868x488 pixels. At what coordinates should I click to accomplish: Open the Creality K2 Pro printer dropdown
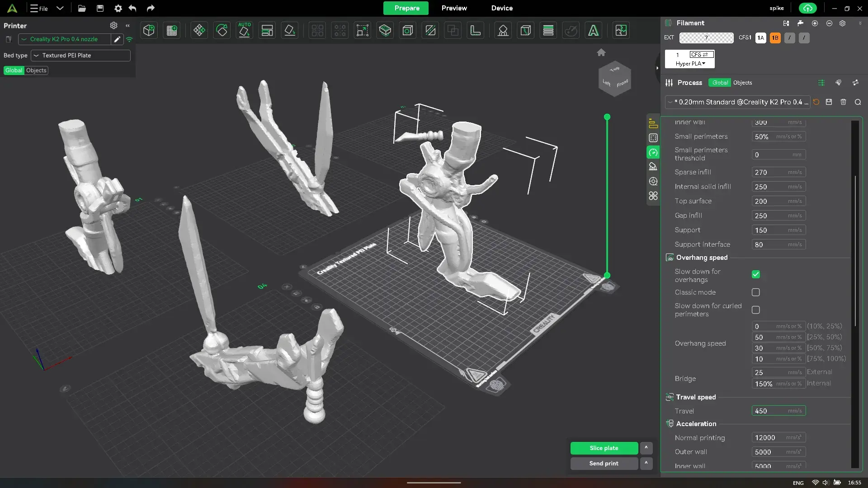click(64, 39)
